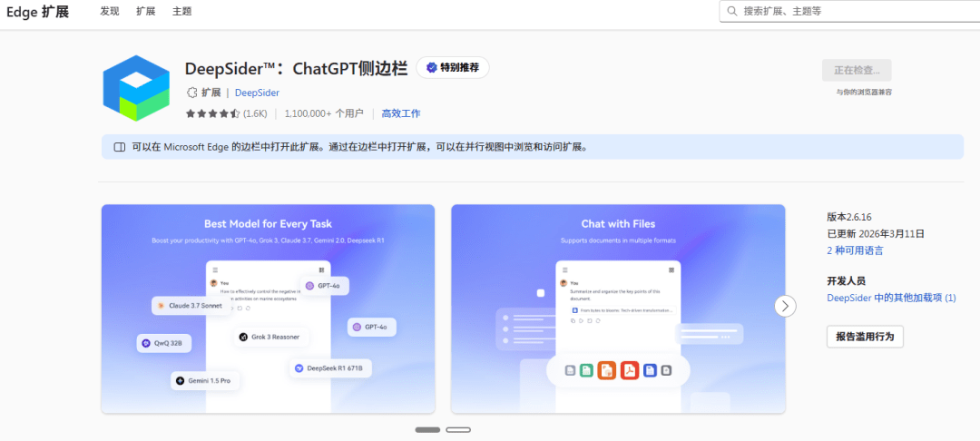Screen dimensions: 980x441
Task: Click the star rating icons
Action: 212,113
